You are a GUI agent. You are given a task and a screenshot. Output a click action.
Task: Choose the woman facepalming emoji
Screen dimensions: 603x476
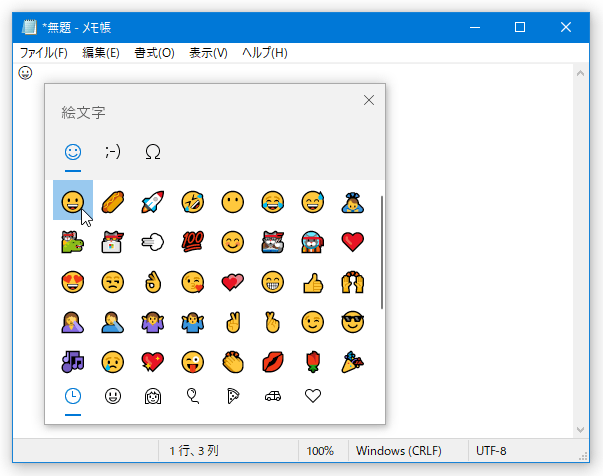(x=73, y=322)
